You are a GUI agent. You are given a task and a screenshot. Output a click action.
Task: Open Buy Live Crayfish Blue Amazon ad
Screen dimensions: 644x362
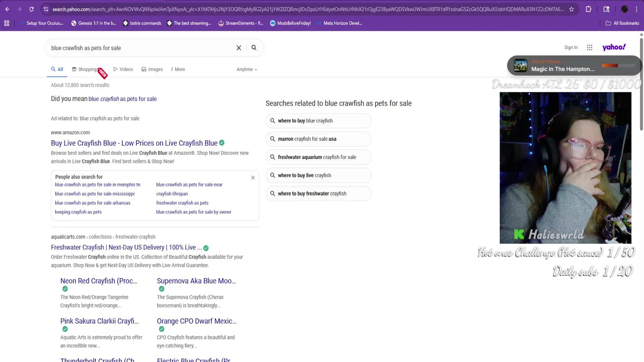tap(134, 143)
